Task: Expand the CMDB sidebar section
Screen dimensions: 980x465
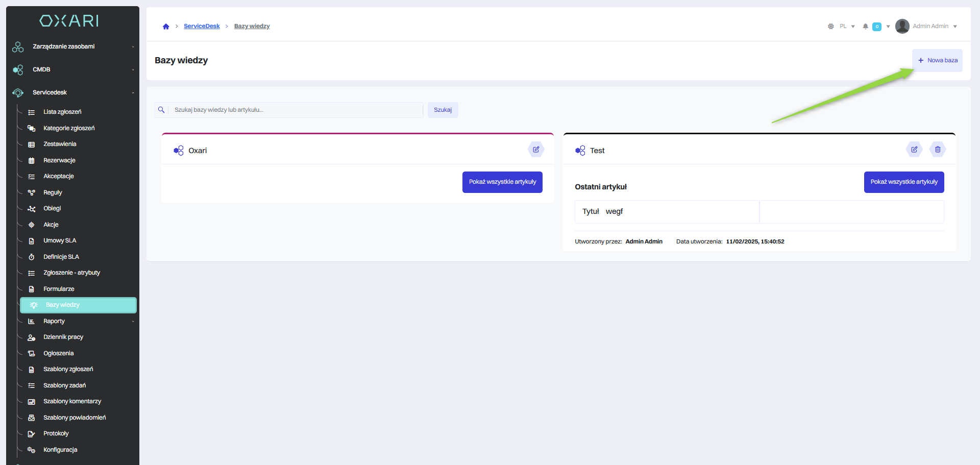Action: tap(72, 69)
